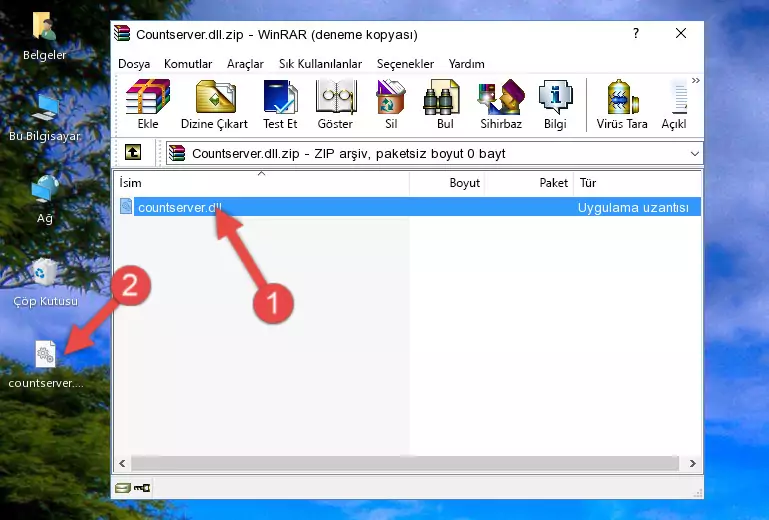This screenshot has height=520, width=769.
Task: Select the Ağ network desktop icon
Action: pyautogui.click(x=45, y=200)
